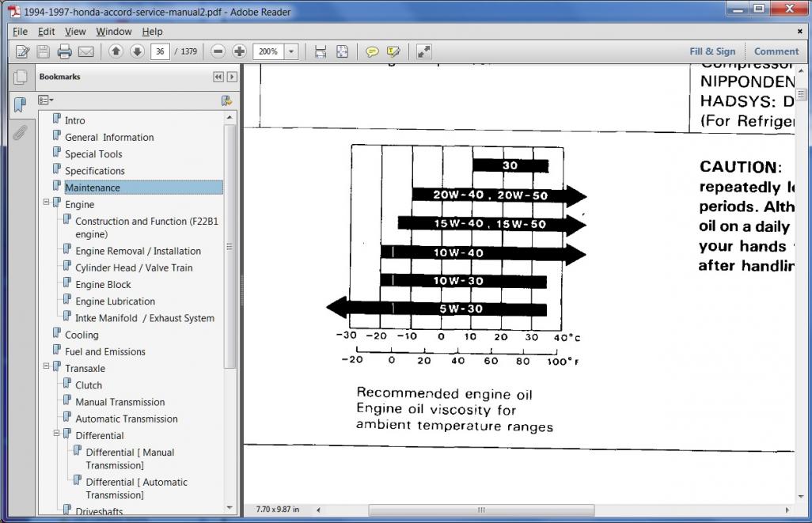
Task: Click the Print file icon
Action: pos(64,51)
